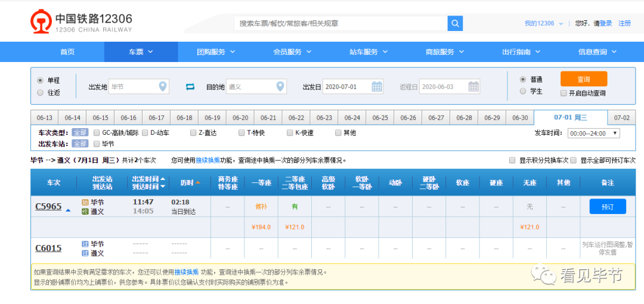Enable the 开启自动查询 checkbox
The height and width of the screenshot is (304, 644).
(563, 93)
